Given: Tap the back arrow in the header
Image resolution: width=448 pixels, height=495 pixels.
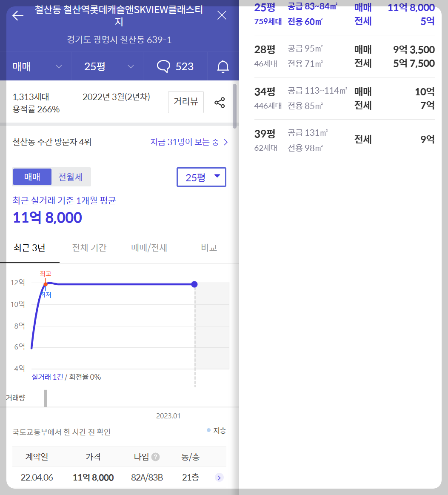Looking at the screenshot, I should click(x=17, y=15).
